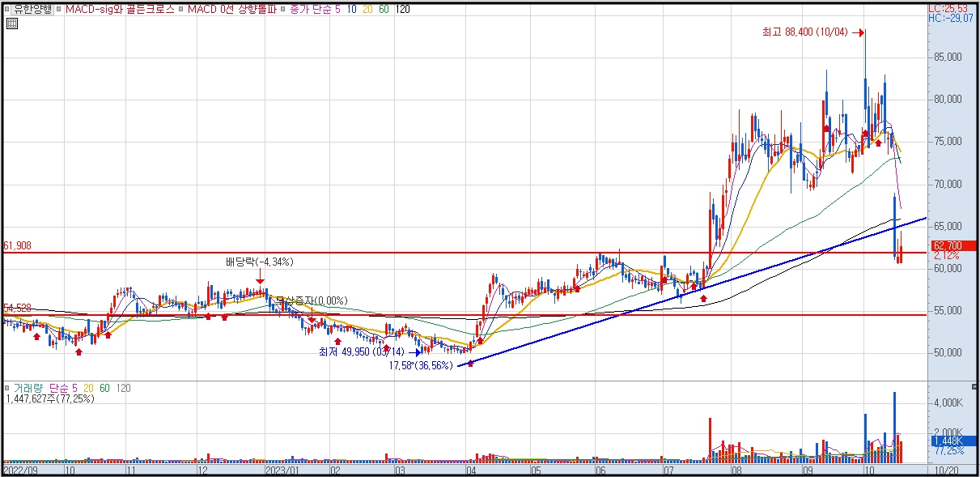The width and height of the screenshot is (980, 477).
Task: Click the 2023/01 date axis label
Action: (x=283, y=469)
